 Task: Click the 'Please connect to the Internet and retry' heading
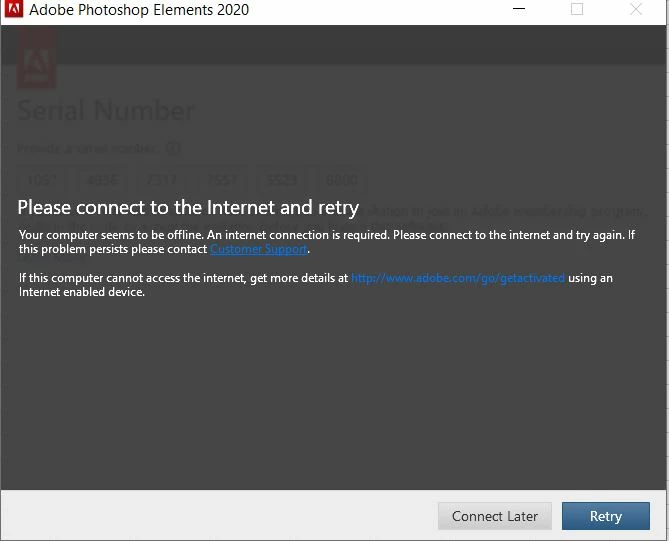click(x=188, y=208)
